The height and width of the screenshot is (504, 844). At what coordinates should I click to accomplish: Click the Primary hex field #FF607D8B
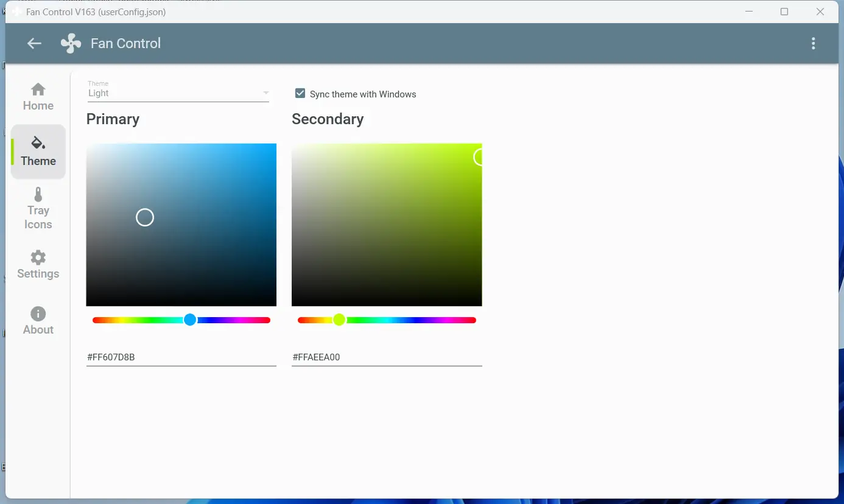pyautogui.click(x=181, y=357)
